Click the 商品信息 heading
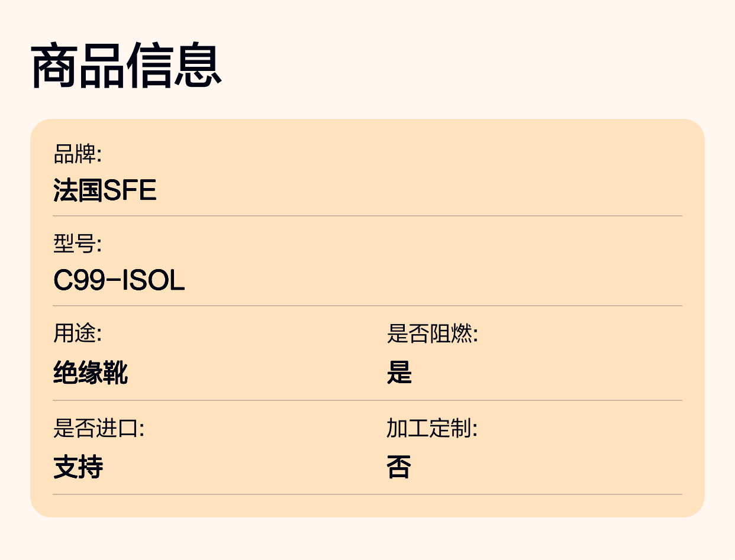The image size is (735, 560). (x=126, y=66)
